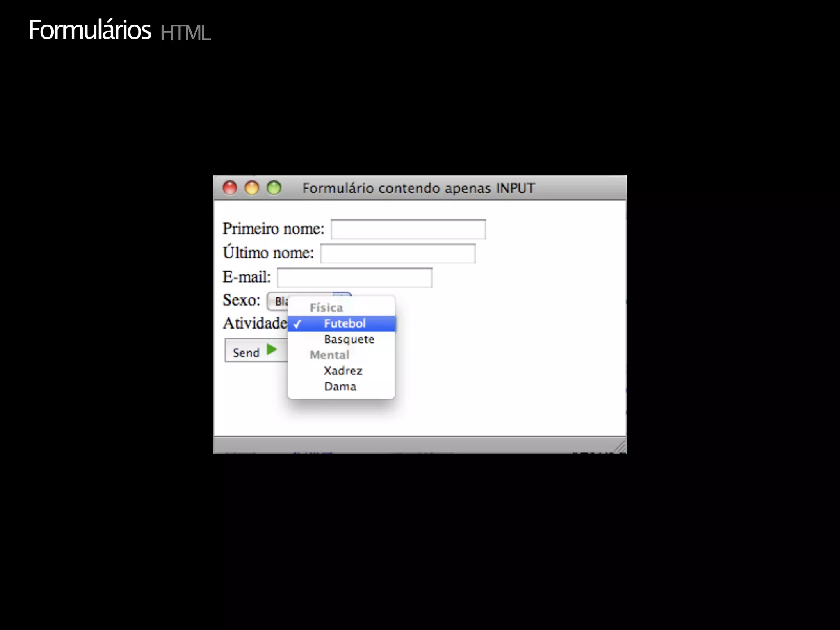Open the Sexo dropdown box

[279, 301]
